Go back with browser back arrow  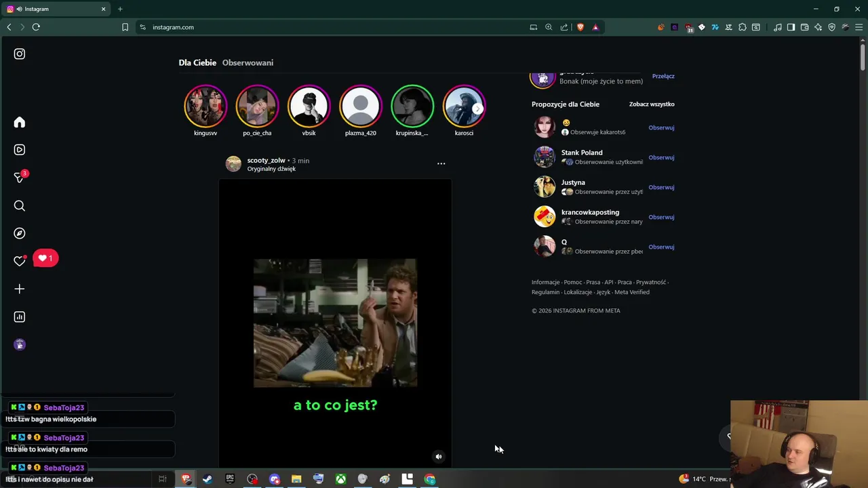pos(9,27)
